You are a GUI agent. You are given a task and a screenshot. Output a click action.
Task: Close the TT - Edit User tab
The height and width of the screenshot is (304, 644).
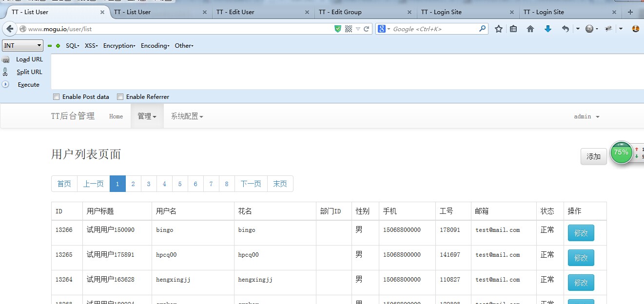307,12
